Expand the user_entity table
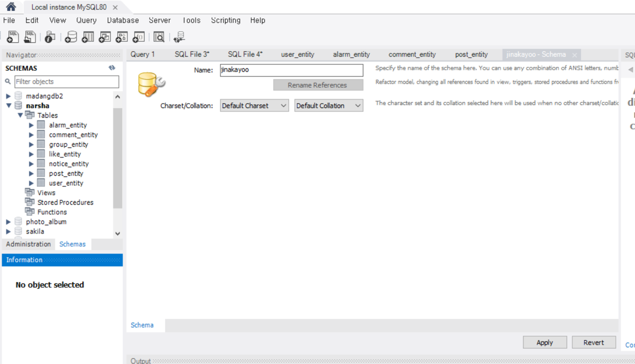The image size is (635, 364). pos(31,183)
